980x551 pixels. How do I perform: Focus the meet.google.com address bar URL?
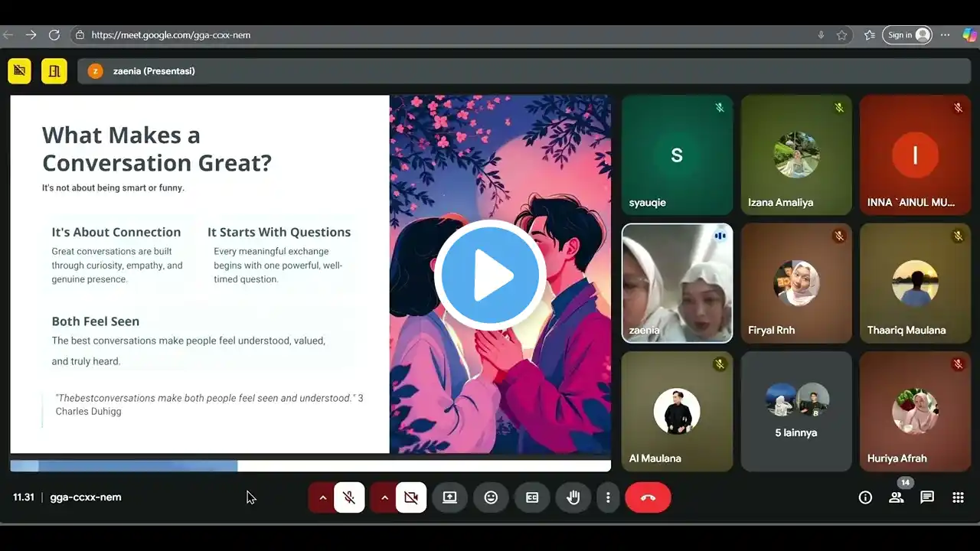pyautogui.click(x=171, y=35)
